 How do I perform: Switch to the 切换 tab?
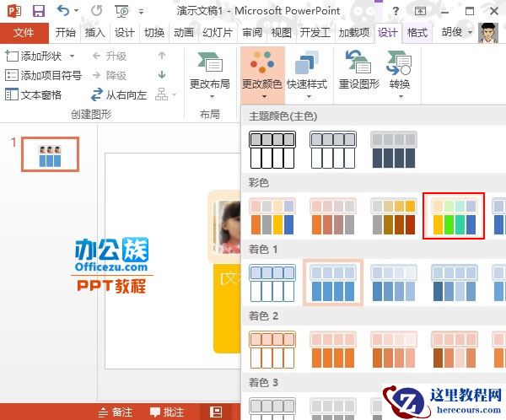click(154, 33)
